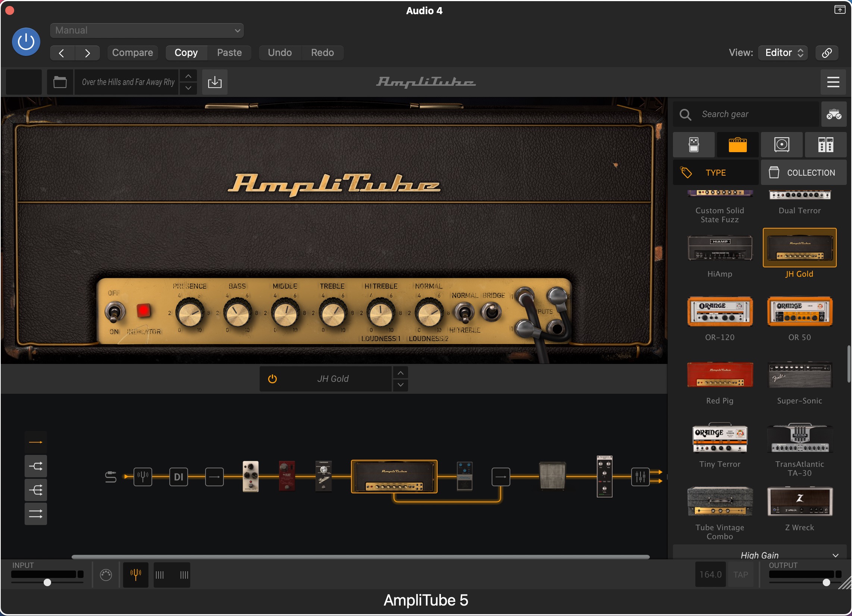Switch to the Rack effects gear tab
The image size is (852, 616).
click(825, 145)
